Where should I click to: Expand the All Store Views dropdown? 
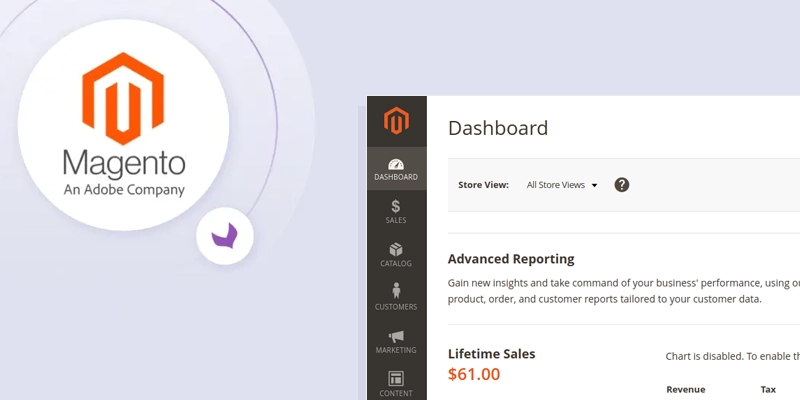561,185
